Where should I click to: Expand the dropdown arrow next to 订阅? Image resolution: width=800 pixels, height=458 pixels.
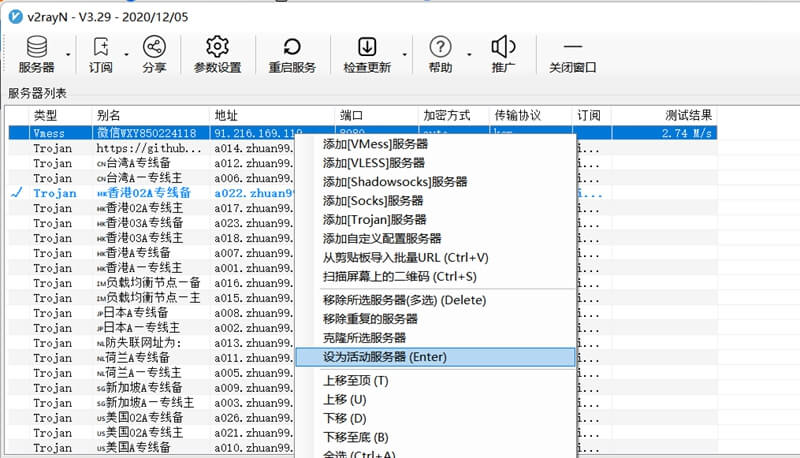pos(126,54)
